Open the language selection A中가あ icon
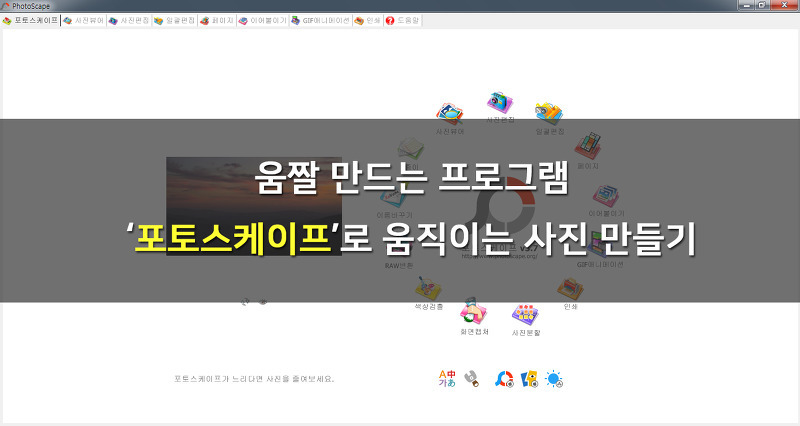The width and height of the screenshot is (800, 426). click(447, 379)
